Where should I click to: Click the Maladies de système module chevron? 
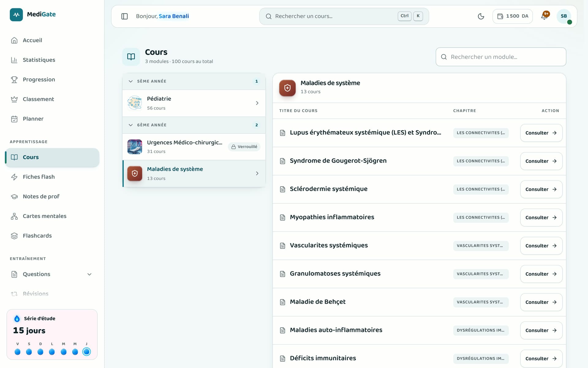tap(257, 174)
